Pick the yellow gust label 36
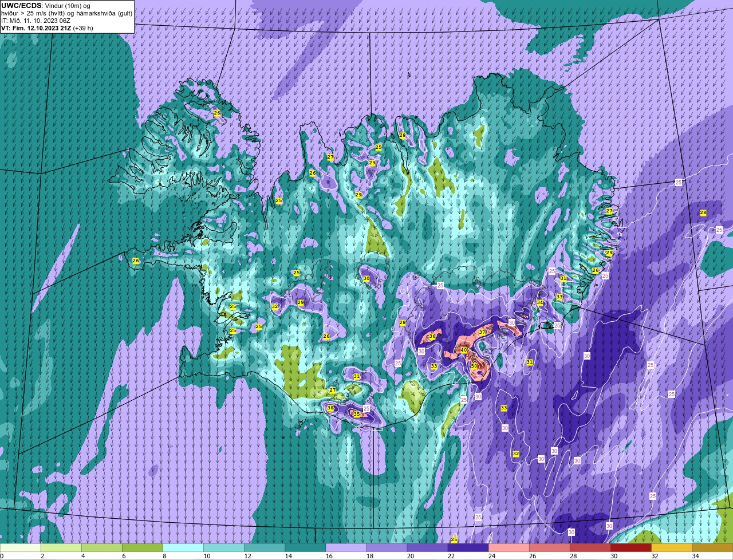733x560 pixels. tap(432, 337)
